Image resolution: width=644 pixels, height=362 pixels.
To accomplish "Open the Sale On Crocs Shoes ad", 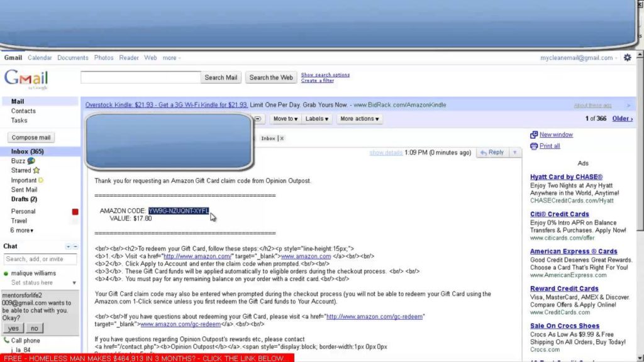I will (564, 326).
